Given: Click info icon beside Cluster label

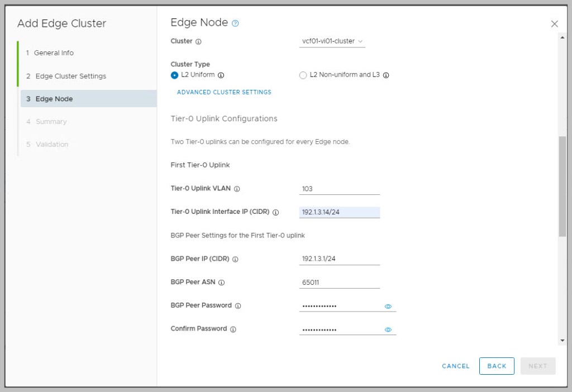Looking at the screenshot, I should click(x=198, y=41).
